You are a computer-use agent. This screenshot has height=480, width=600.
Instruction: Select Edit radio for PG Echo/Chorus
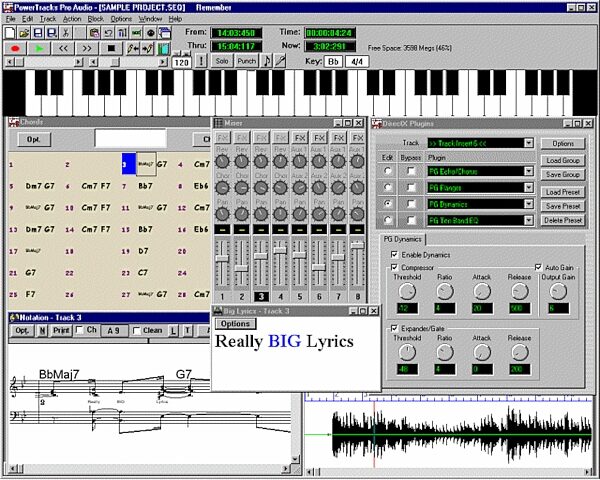click(388, 171)
